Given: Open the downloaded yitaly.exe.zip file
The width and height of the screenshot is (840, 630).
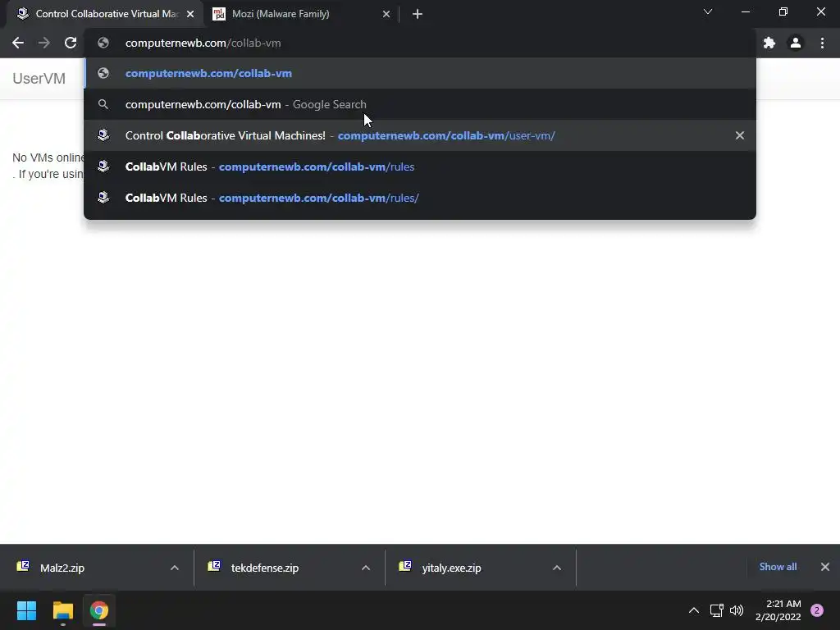Looking at the screenshot, I should click(451, 568).
